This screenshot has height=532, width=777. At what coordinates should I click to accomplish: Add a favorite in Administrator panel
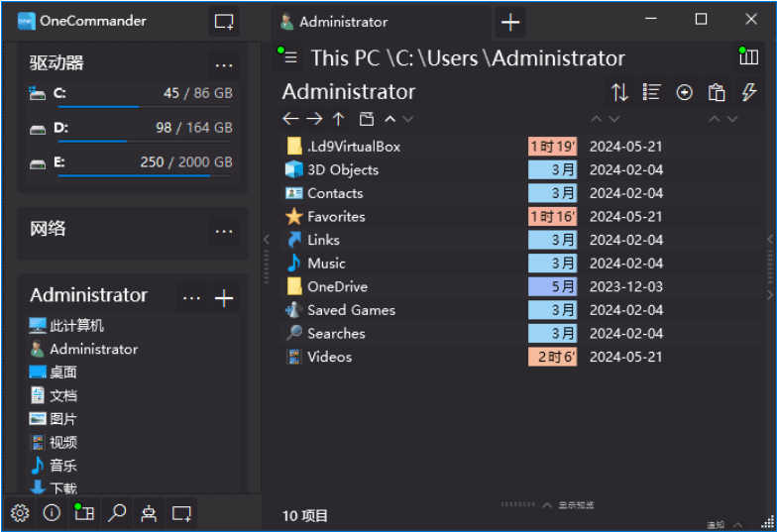coord(224,298)
